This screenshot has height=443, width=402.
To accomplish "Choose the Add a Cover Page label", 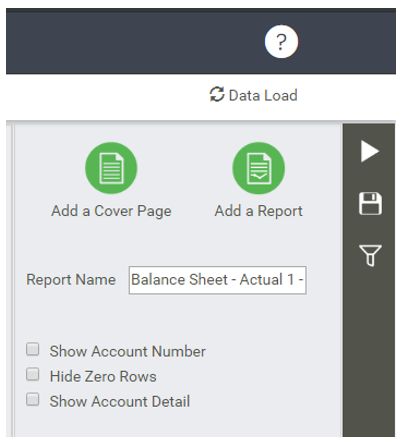I will (111, 211).
